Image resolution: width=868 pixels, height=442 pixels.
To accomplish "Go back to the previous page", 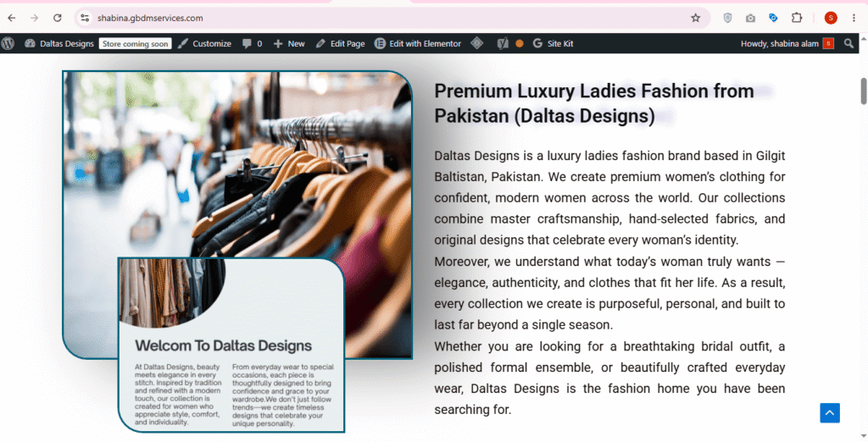I will click(x=12, y=18).
